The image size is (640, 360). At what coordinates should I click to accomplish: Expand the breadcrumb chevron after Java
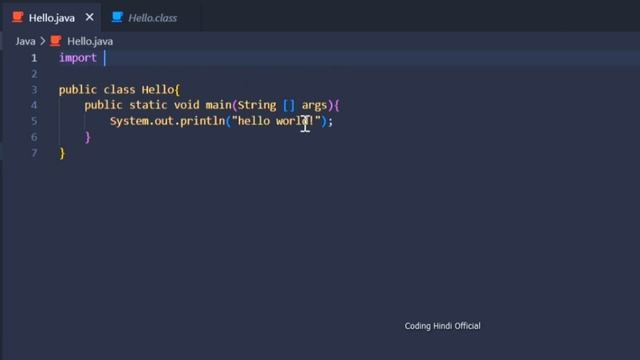[43, 41]
